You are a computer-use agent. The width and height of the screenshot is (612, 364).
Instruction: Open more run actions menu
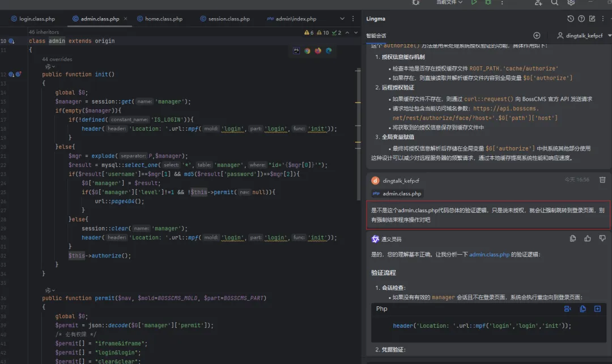coord(502,2)
